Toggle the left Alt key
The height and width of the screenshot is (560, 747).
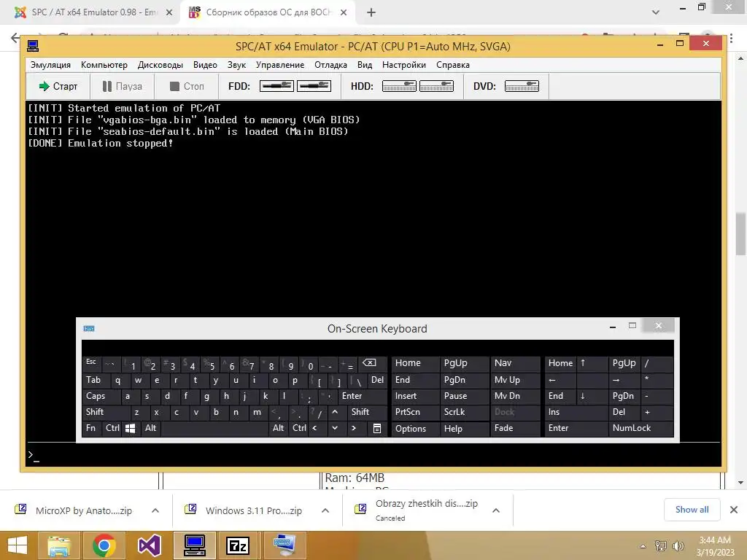[150, 428]
